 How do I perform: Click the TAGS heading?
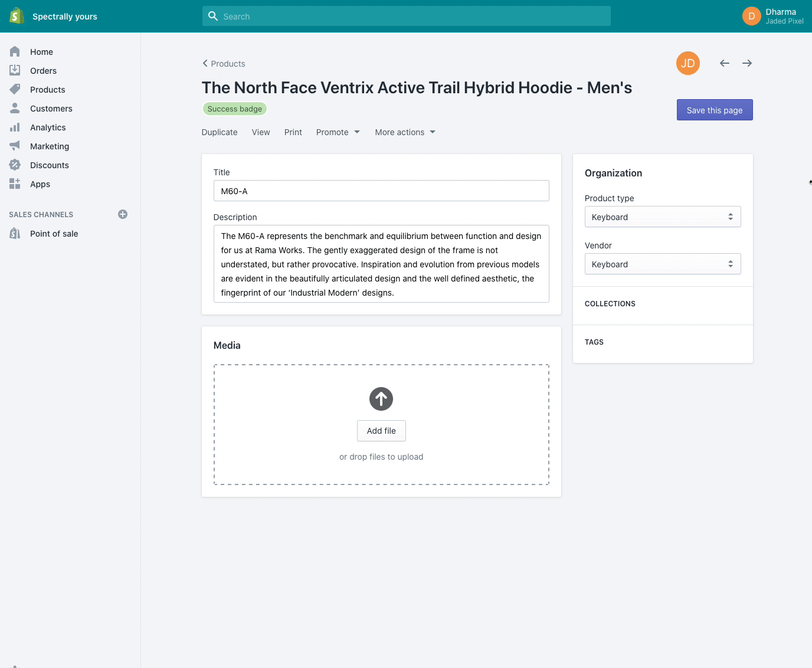[594, 342]
